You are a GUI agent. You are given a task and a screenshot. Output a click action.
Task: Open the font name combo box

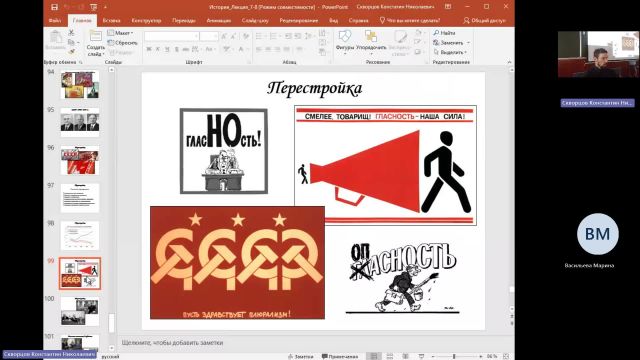pyautogui.click(x=171, y=36)
